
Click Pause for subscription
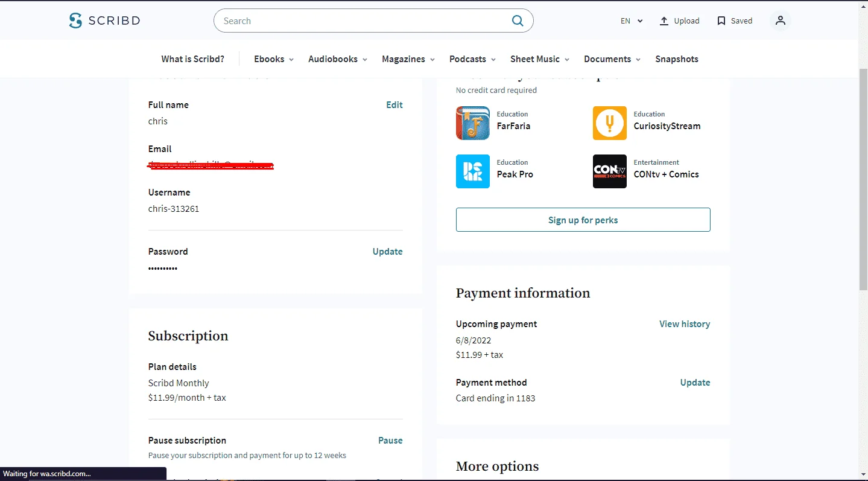click(x=390, y=441)
